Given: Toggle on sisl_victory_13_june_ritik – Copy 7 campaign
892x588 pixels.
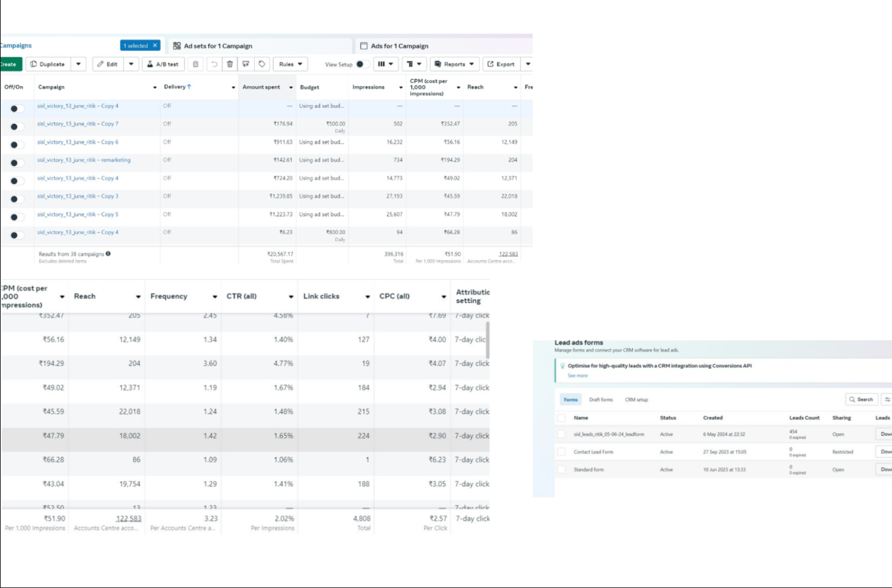Looking at the screenshot, I should (16, 126).
